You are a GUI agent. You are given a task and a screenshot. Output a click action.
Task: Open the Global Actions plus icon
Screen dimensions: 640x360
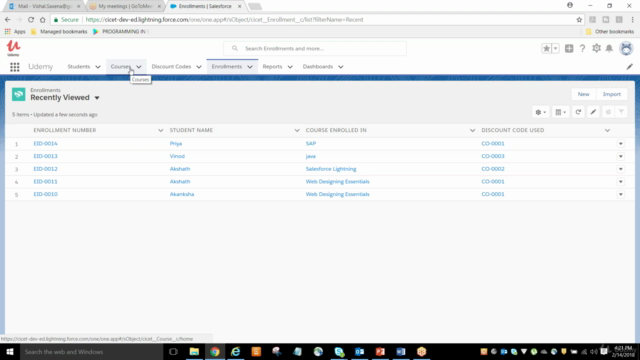pyautogui.click(x=569, y=49)
